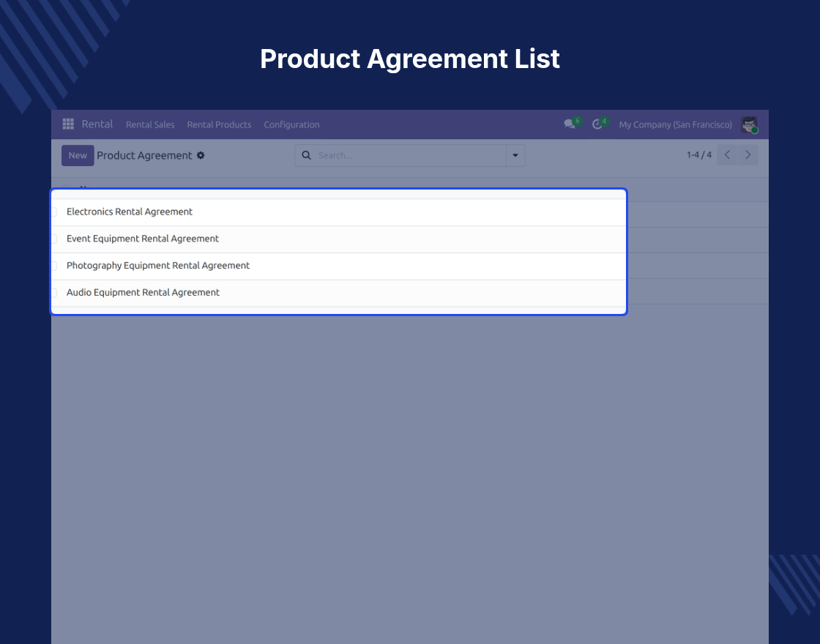
Task: Toggle the search options dropdown arrow
Action: (x=515, y=155)
